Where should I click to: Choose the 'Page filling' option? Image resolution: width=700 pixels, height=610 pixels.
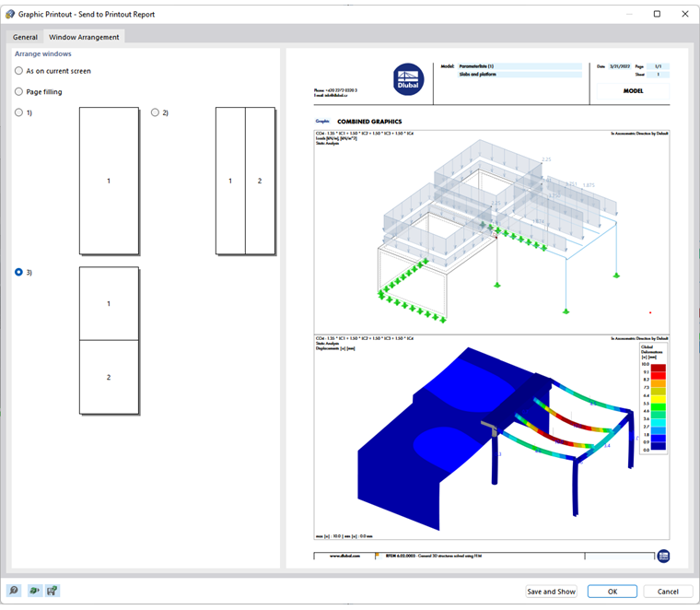pos(18,91)
